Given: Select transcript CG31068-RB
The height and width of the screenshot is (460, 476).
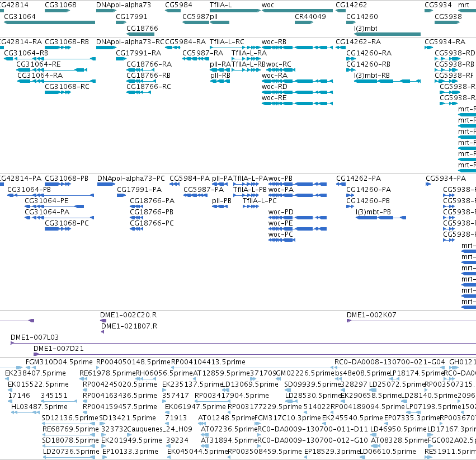Looking at the screenshot, I should click(x=58, y=48).
